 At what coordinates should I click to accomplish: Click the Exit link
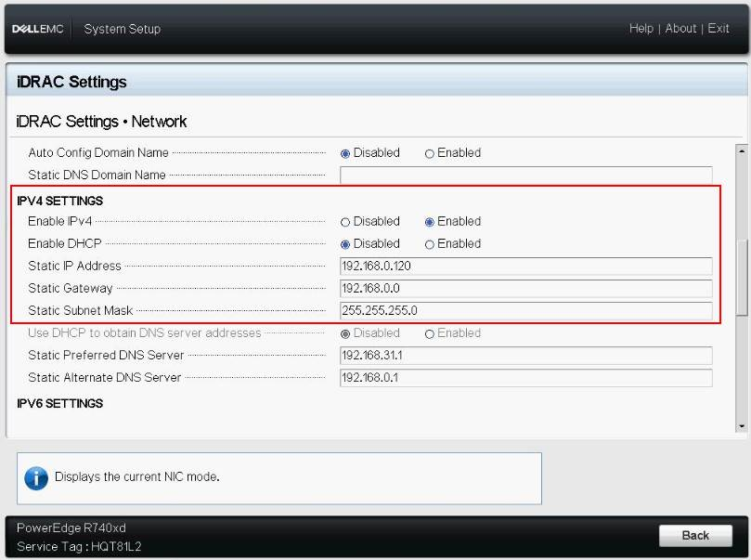[719, 28]
